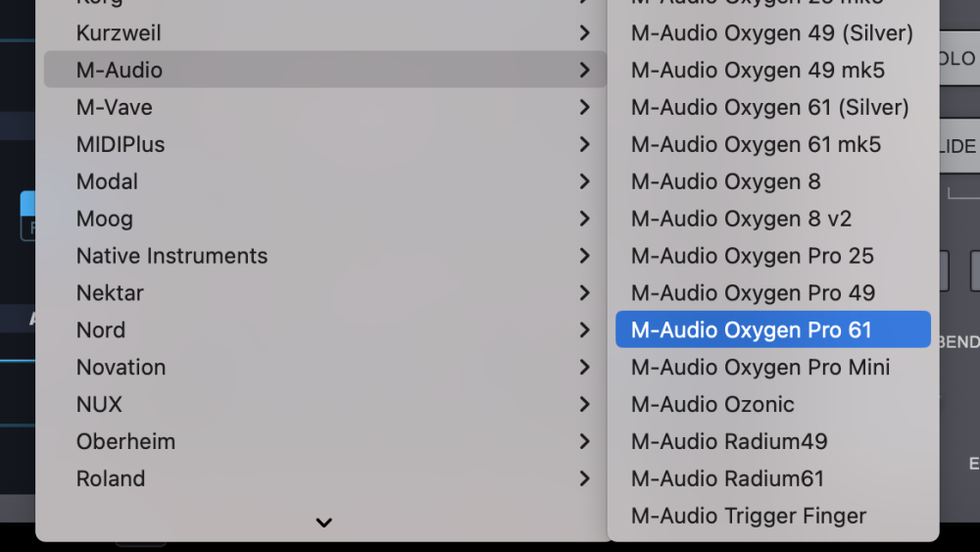Select M-Audio Oxygen Pro 25
Viewport: 980px width, 552px height.
click(752, 256)
